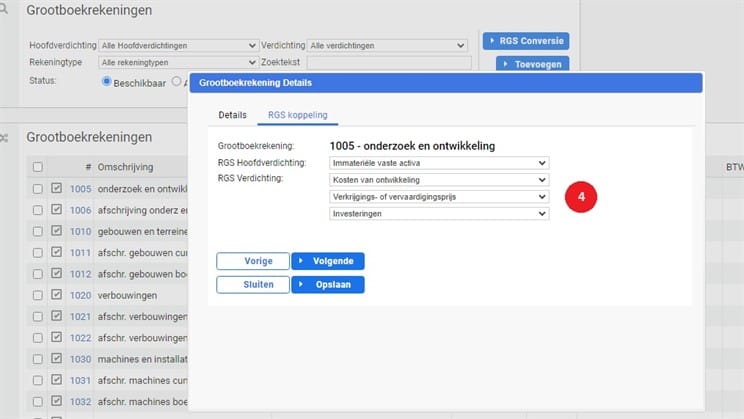
Task: Expand the Kosten van ontwikkeling dropdown
Action: click(x=439, y=180)
